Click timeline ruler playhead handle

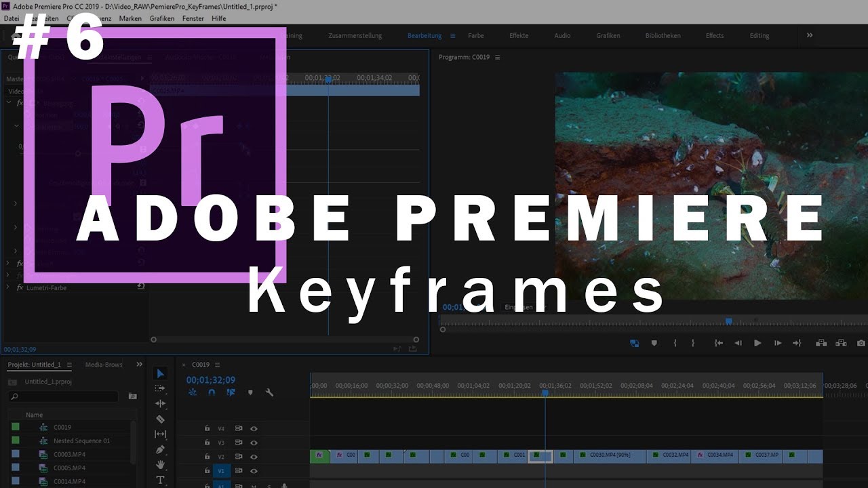(545, 392)
